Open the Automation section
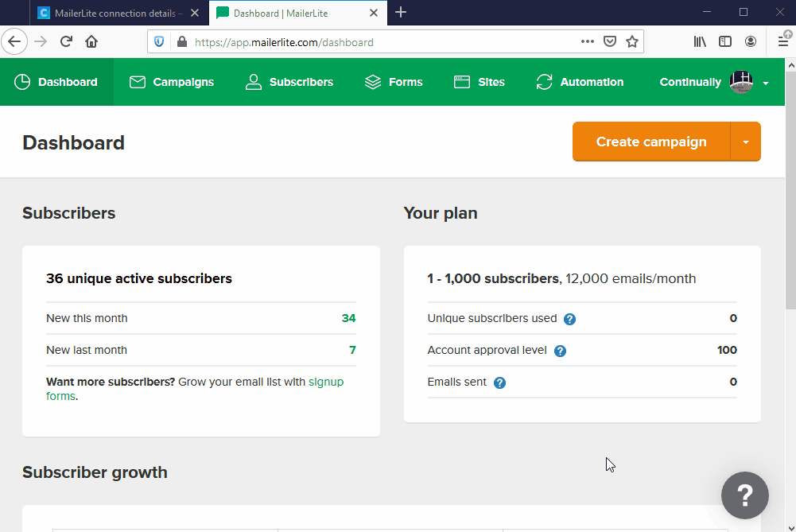The height and width of the screenshot is (532, 796). pos(580,82)
